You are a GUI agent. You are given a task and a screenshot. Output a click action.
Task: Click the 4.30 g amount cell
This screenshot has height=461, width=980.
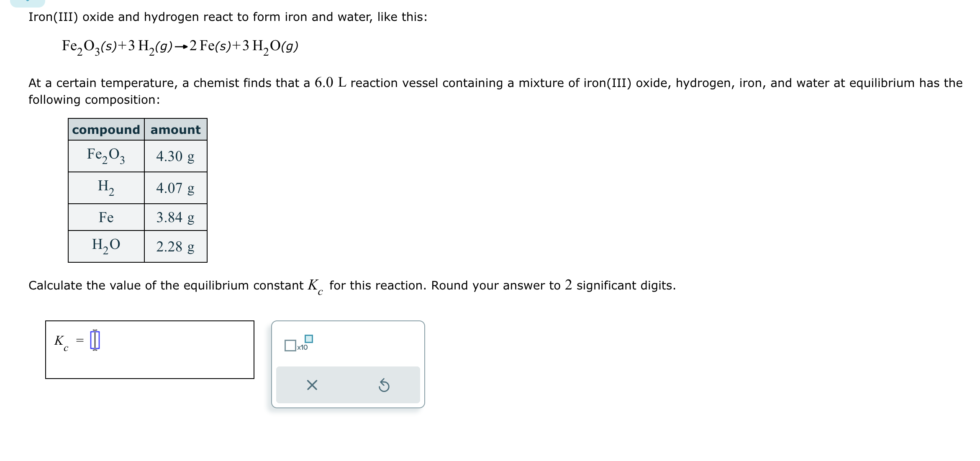(x=175, y=156)
